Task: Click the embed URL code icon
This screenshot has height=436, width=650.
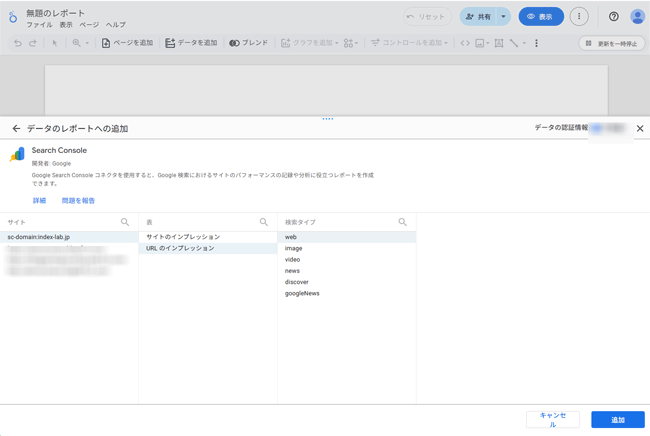Action: [465, 43]
